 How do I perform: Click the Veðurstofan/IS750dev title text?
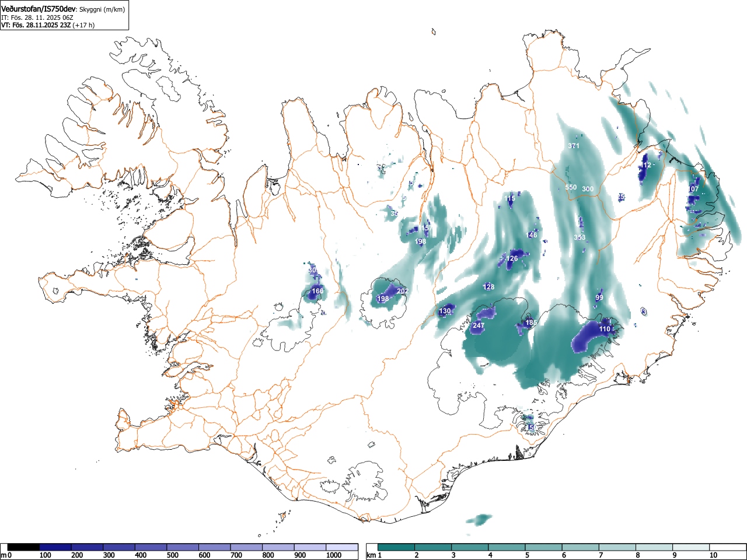click(x=39, y=9)
